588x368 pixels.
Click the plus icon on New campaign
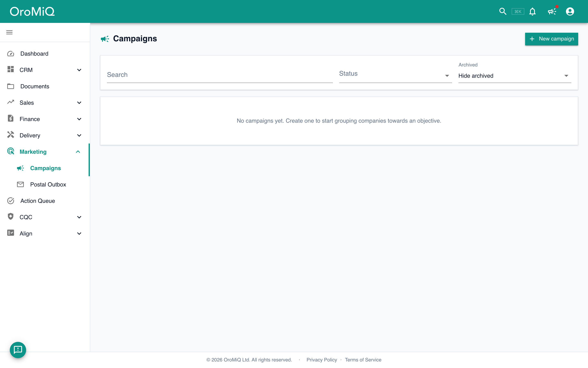pos(532,39)
